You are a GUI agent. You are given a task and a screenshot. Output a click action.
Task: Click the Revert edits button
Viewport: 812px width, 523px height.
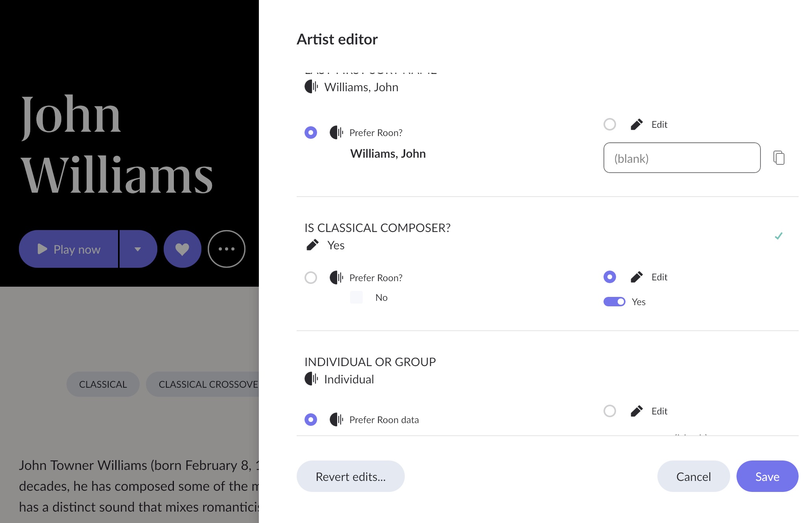click(351, 476)
